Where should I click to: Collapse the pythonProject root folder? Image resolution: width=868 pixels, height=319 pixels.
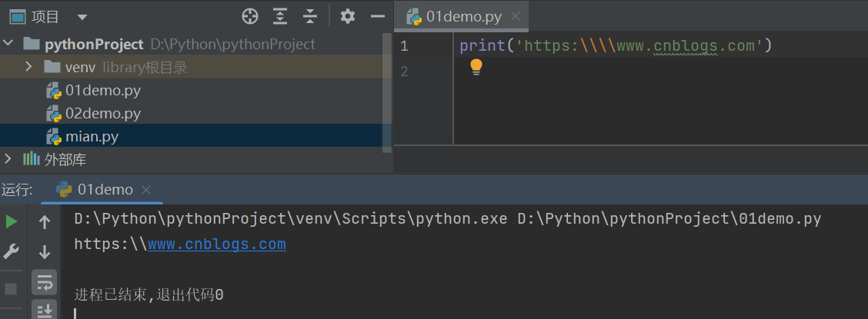(8, 44)
